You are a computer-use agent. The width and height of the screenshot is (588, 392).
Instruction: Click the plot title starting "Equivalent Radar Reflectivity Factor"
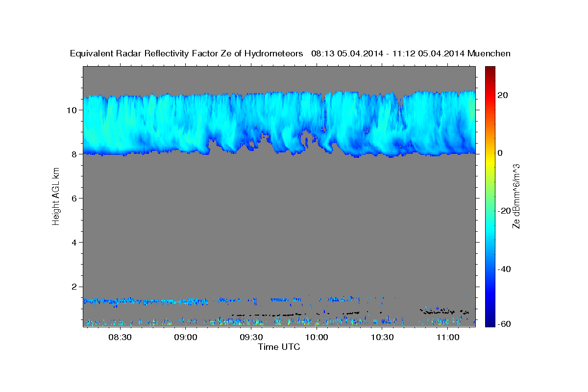290,53
